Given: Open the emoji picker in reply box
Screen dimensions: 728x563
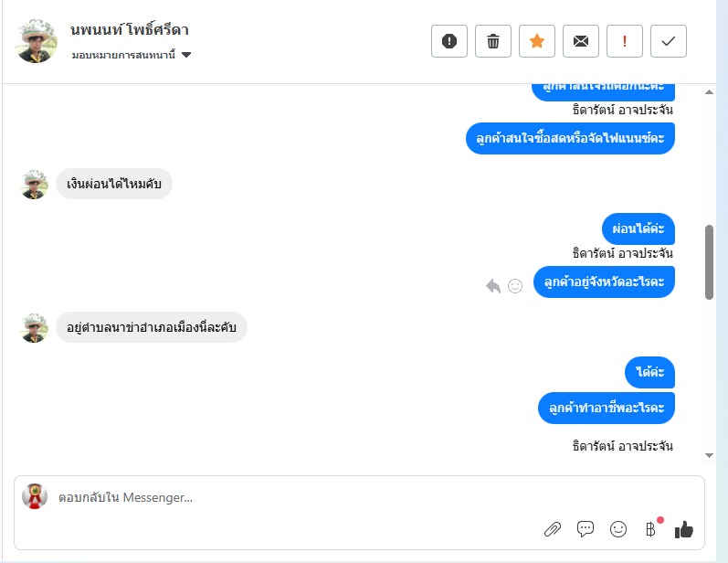Looking at the screenshot, I should pyautogui.click(x=618, y=529).
